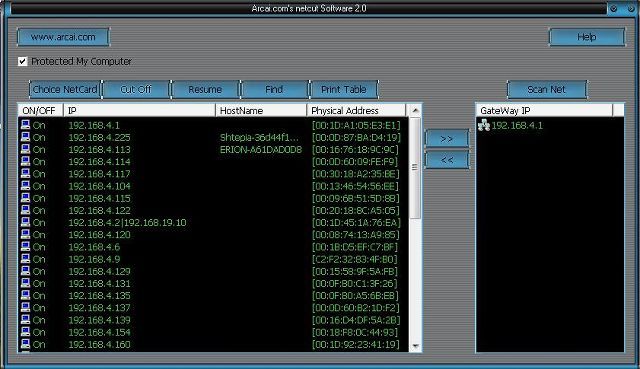Select IP text 192.168.4.160

coord(99,344)
